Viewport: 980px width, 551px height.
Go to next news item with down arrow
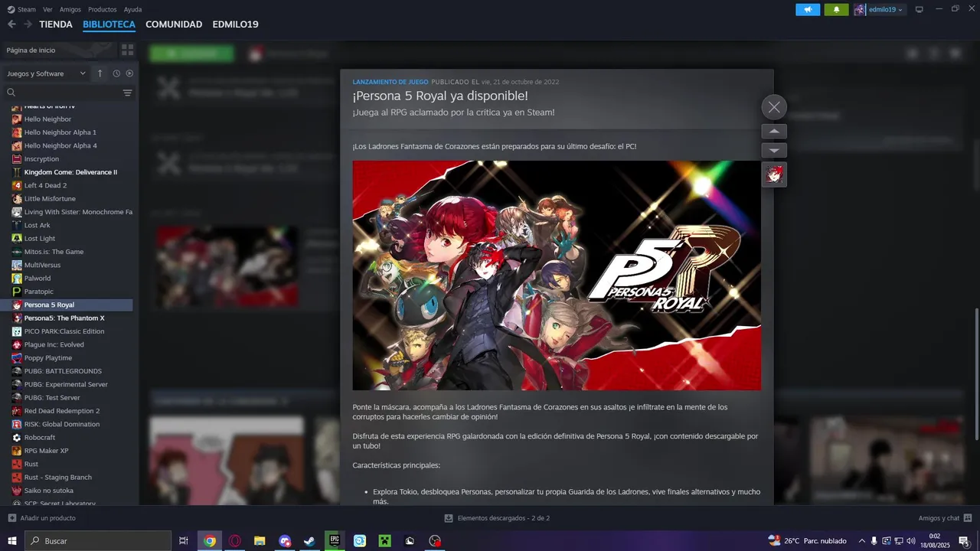[774, 150]
